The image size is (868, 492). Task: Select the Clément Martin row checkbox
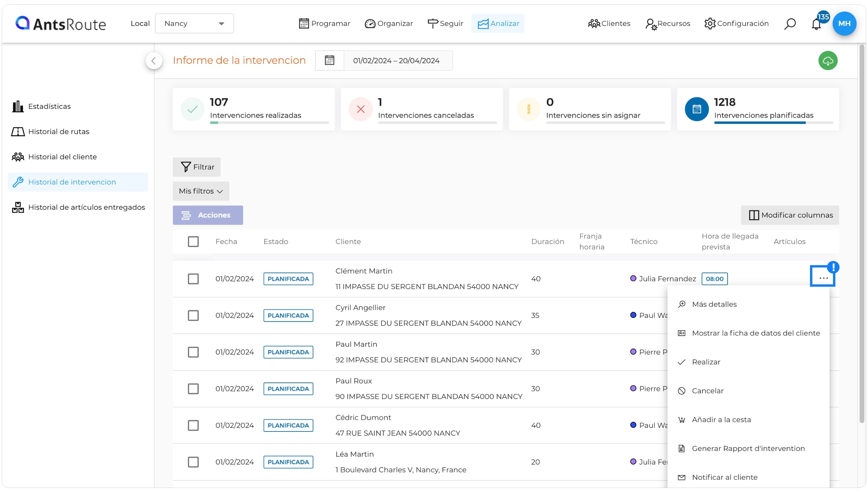(x=193, y=279)
